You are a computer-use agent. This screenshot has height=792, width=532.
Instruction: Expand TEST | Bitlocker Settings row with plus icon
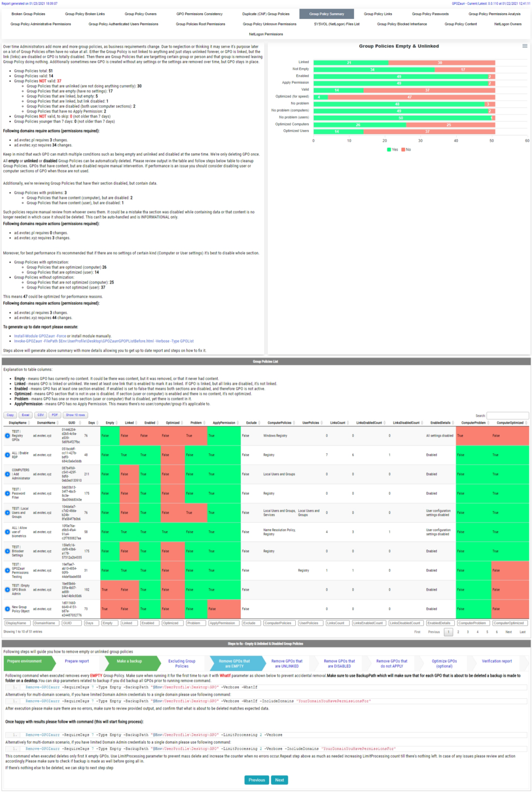coord(7,551)
